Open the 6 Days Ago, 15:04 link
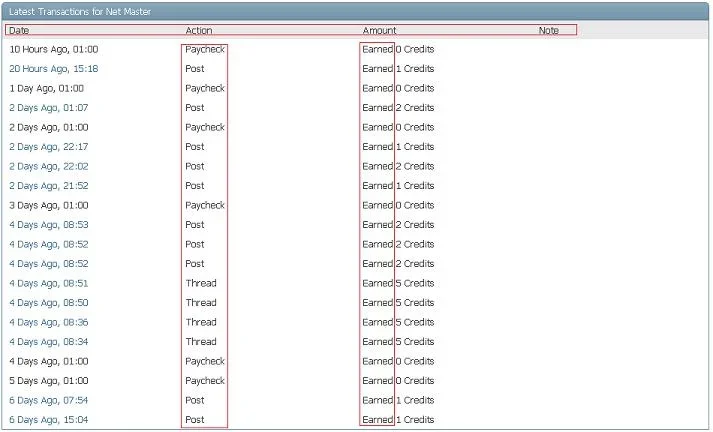 (x=49, y=420)
